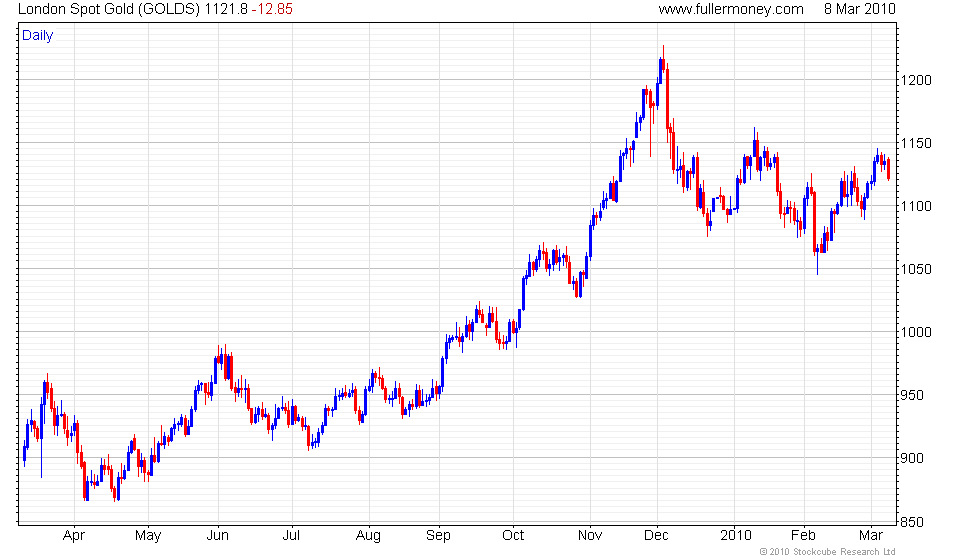The width and height of the screenshot is (980, 560).
Task: Click the '© 2010 Stockcube Research Ltd' copyright text
Action: [x=828, y=552]
